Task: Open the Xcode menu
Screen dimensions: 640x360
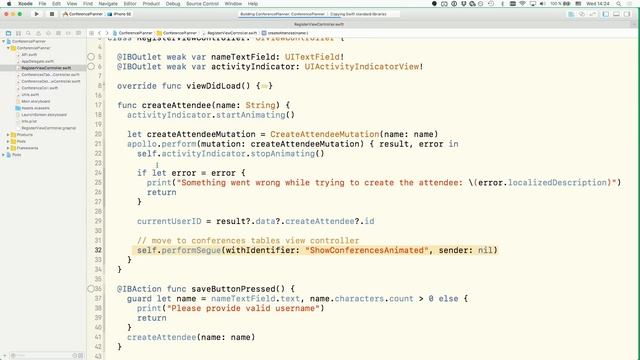Action: (25, 4)
